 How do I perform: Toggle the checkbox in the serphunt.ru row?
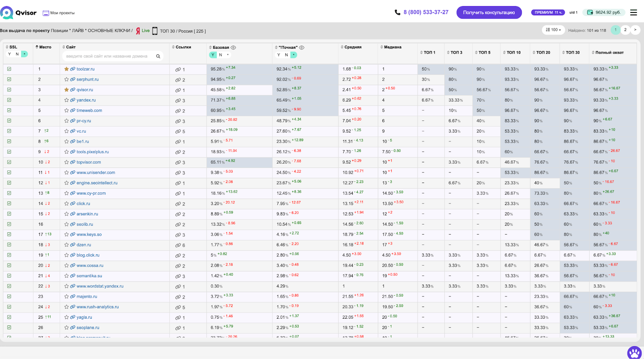pos(9,79)
